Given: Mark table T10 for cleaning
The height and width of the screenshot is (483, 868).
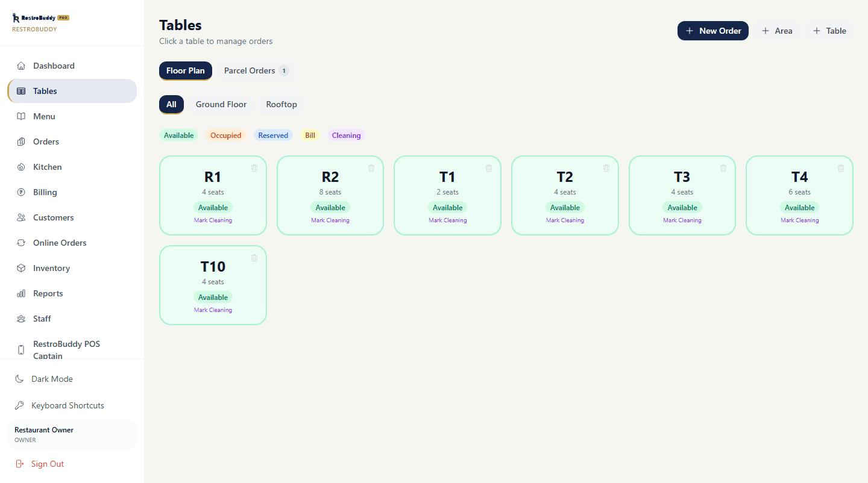Looking at the screenshot, I should 213,310.
